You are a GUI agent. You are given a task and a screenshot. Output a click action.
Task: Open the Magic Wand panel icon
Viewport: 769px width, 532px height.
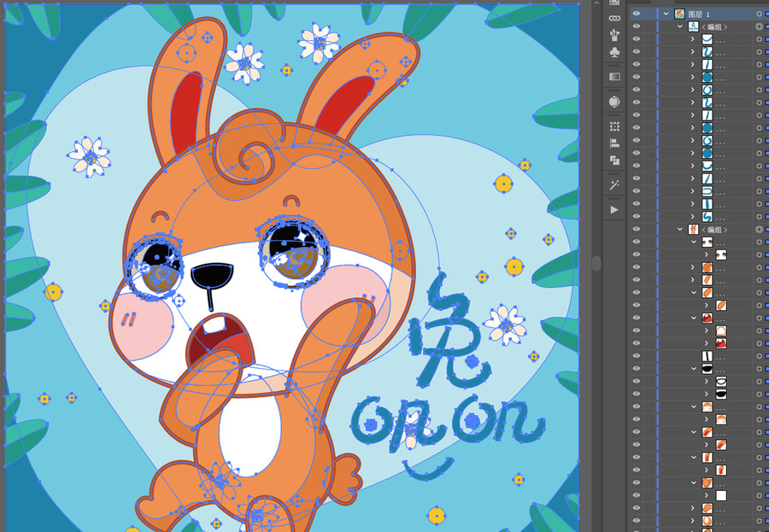[614, 184]
